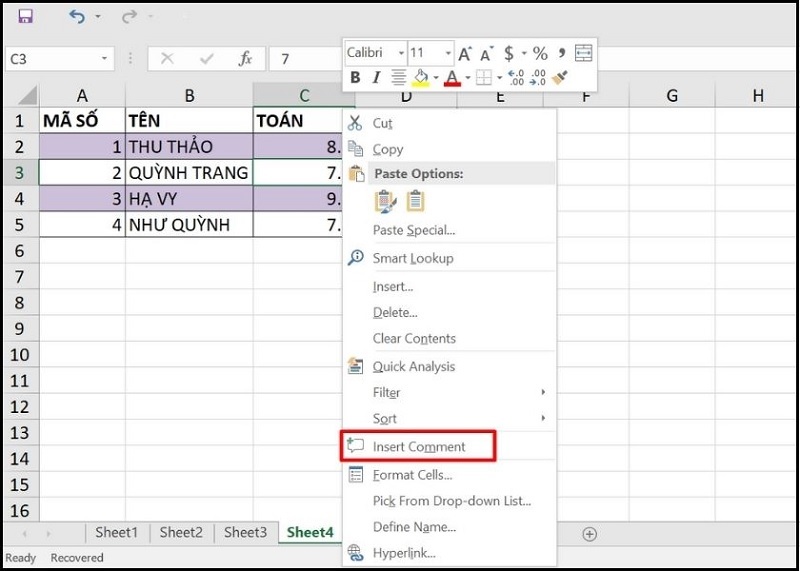Click Format Painter brush in mini toolbar
This screenshot has height=571, width=800.
click(560, 78)
